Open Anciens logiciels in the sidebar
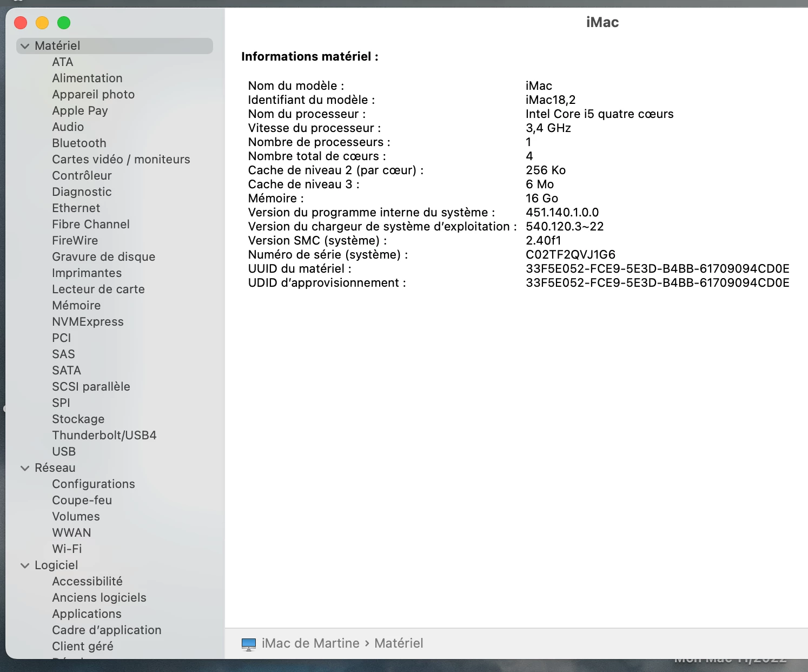 coord(99,598)
